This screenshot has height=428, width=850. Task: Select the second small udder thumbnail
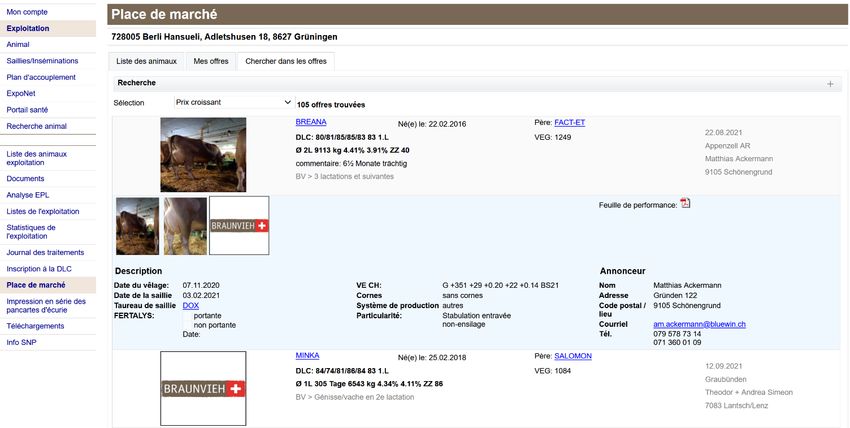tap(185, 225)
